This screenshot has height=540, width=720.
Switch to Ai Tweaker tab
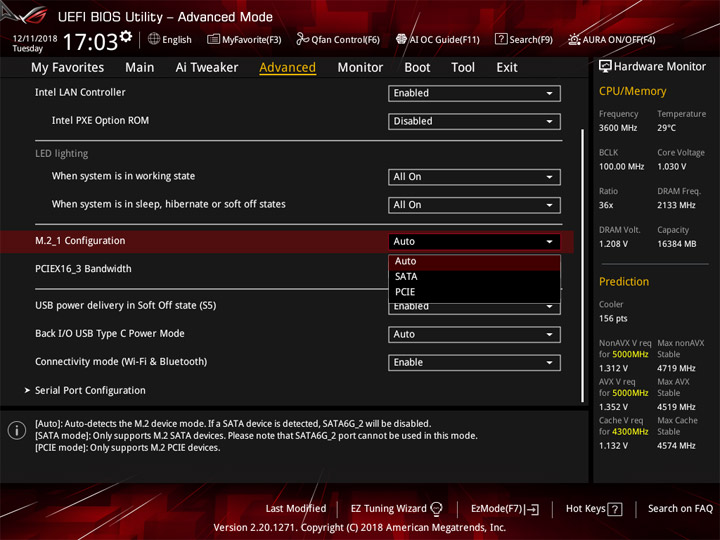point(207,68)
